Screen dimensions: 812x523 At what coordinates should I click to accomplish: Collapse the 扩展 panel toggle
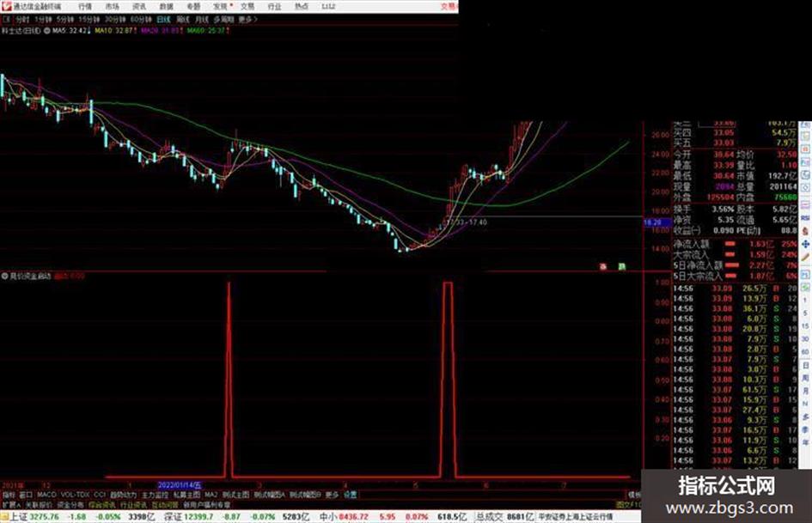click(x=11, y=505)
